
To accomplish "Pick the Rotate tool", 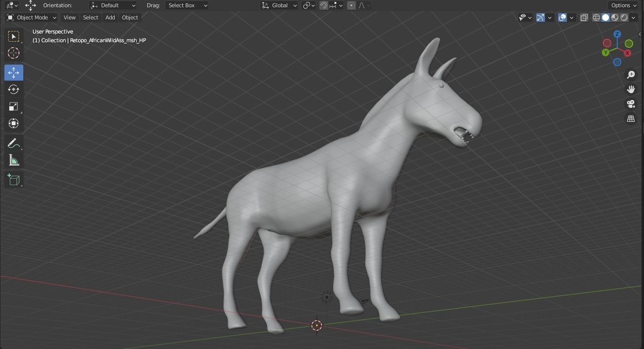I will (14, 89).
